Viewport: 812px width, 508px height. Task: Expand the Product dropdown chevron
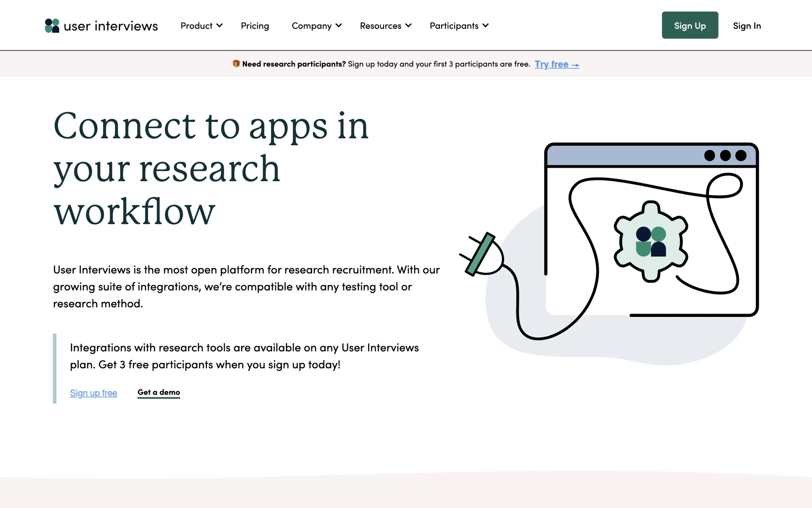click(x=219, y=25)
